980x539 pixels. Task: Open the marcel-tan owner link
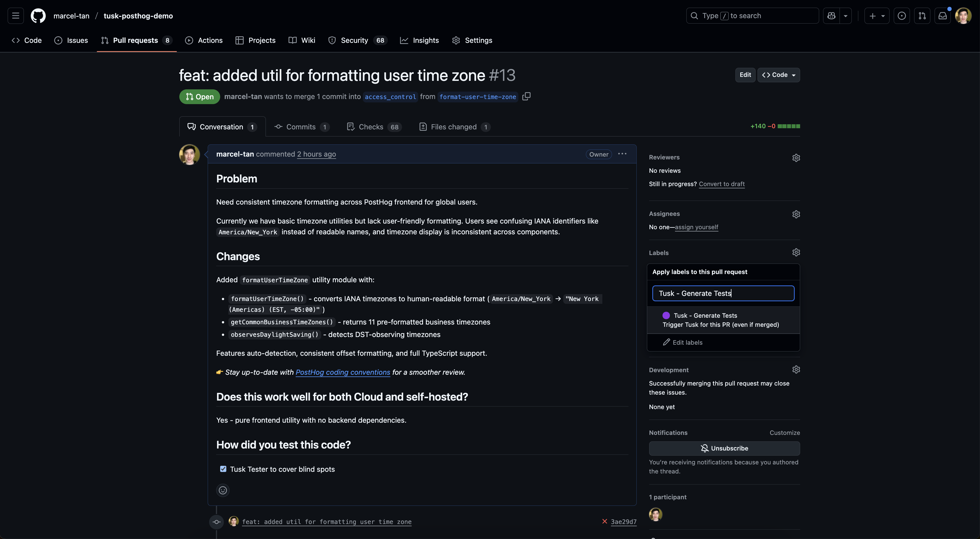point(71,16)
